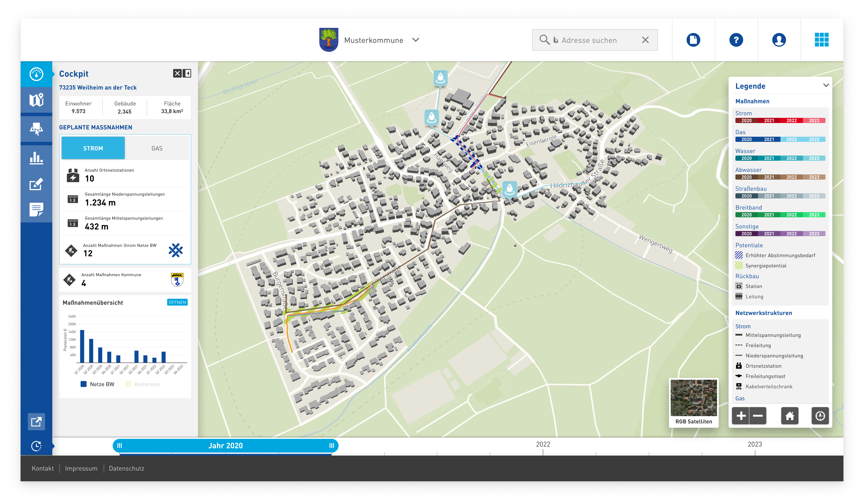The image size is (864, 504).
Task: Collapse the Legende panel chevron
Action: click(x=826, y=85)
